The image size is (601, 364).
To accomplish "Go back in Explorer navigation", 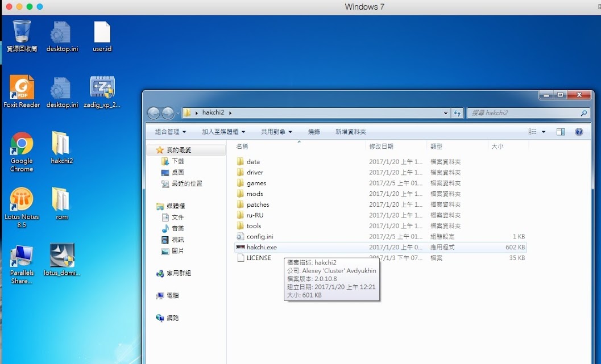I will click(x=154, y=113).
